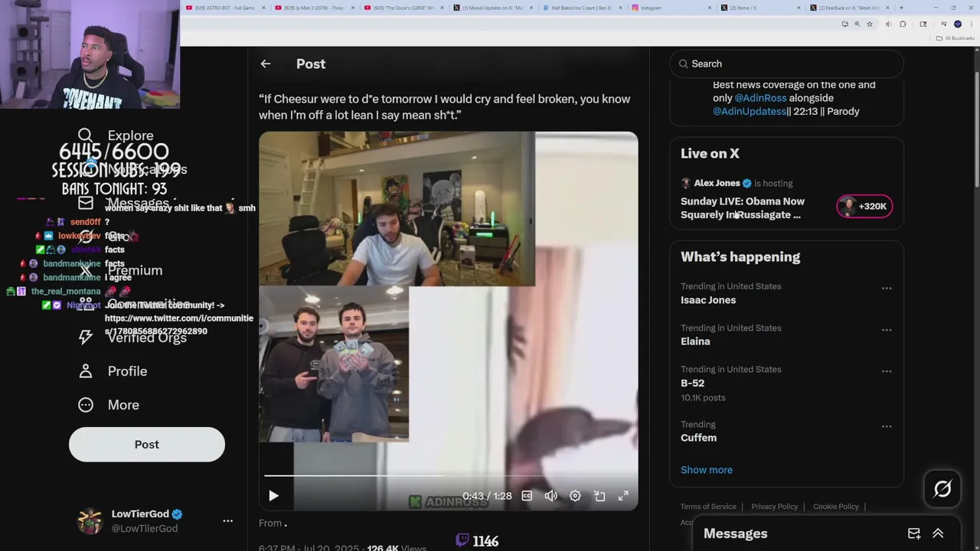Click Show more trends
The width and height of the screenshot is (980, 551).
707,470
